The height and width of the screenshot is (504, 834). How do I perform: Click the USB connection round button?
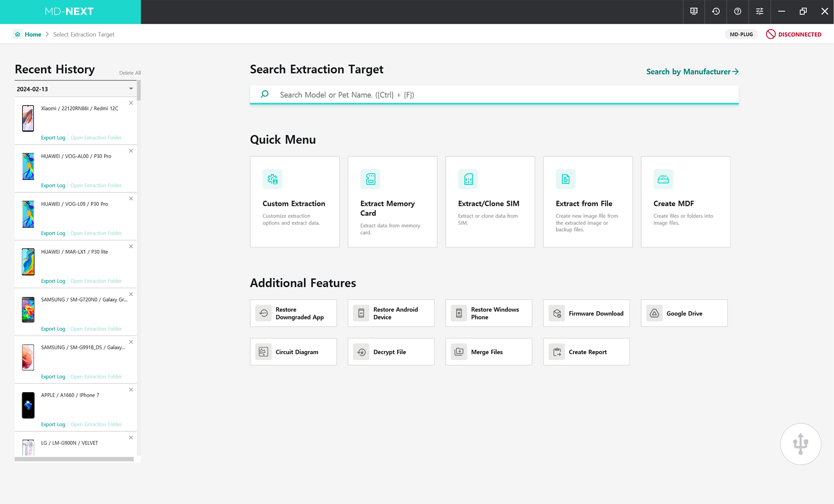(x=800, y=444)
